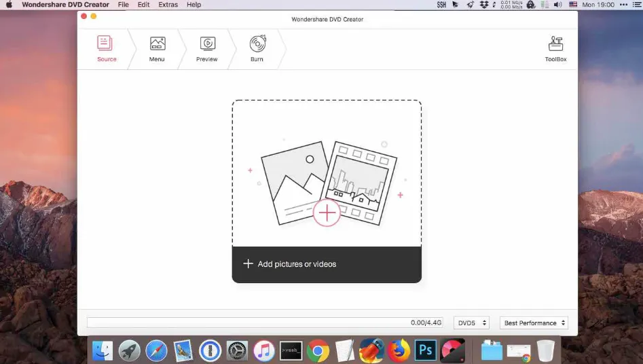Switch to the Preview step

[206, 49]
